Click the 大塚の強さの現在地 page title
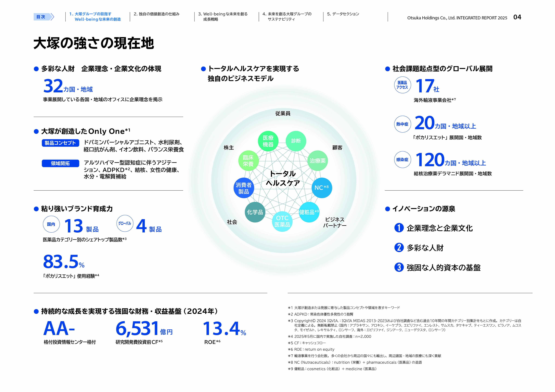 click(x=94, y=43)
